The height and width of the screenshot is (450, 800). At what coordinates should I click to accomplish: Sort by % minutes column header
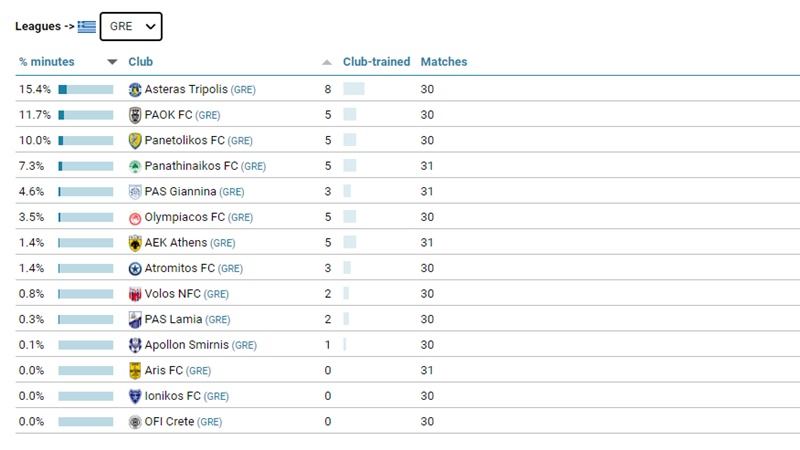tap(47, 62)
